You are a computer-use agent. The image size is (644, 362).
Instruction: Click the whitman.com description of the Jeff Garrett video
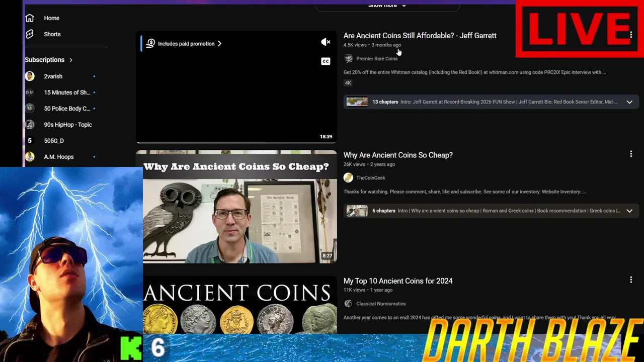click(475, 72)
